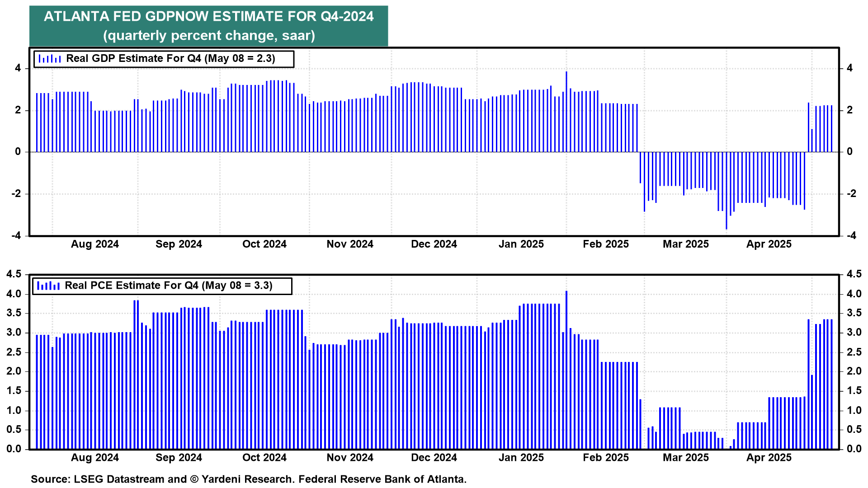This screenshot has height=488, width=868.
Task: Click the Real GDP legend bar icon
Action: point(50,59)
